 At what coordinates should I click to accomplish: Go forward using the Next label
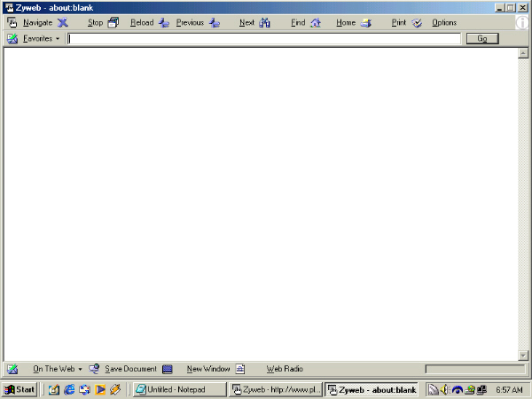click(x=246, y=23)
